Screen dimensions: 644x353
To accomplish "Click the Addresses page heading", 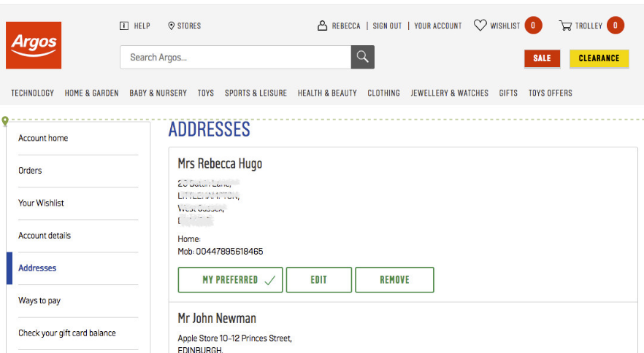I will [209, 129].
